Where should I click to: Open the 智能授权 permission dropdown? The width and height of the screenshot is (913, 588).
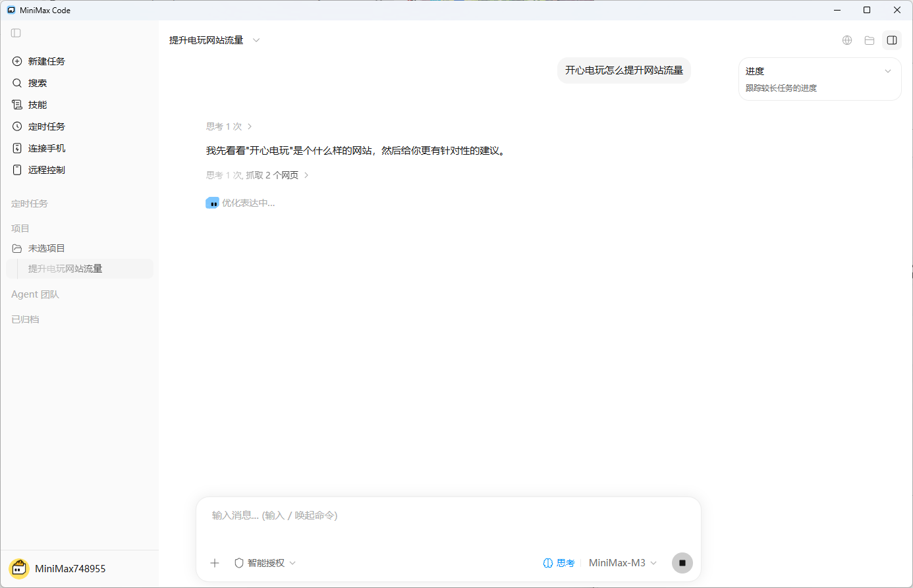coord(265,563)
